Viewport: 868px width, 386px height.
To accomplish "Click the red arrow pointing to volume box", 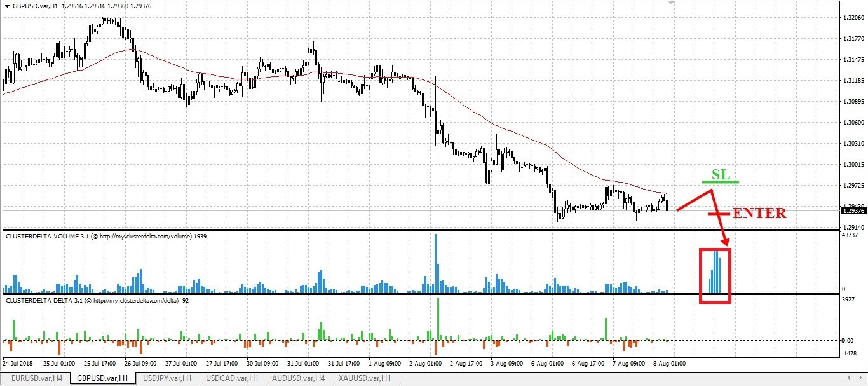I will 720,218.
